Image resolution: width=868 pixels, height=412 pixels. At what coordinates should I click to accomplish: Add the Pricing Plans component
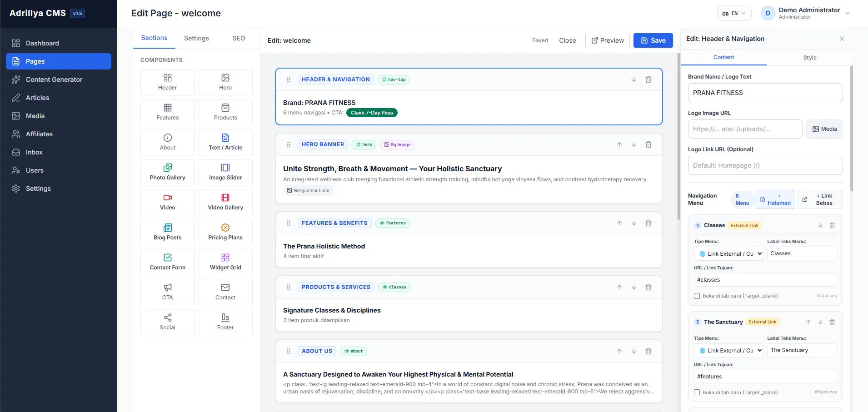(x=225, y=232)
